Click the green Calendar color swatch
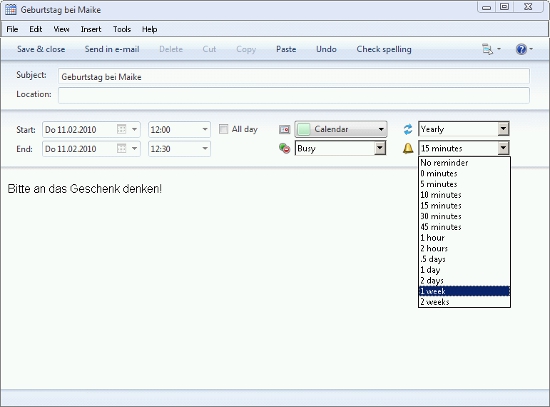 click(x=304, y=129)
